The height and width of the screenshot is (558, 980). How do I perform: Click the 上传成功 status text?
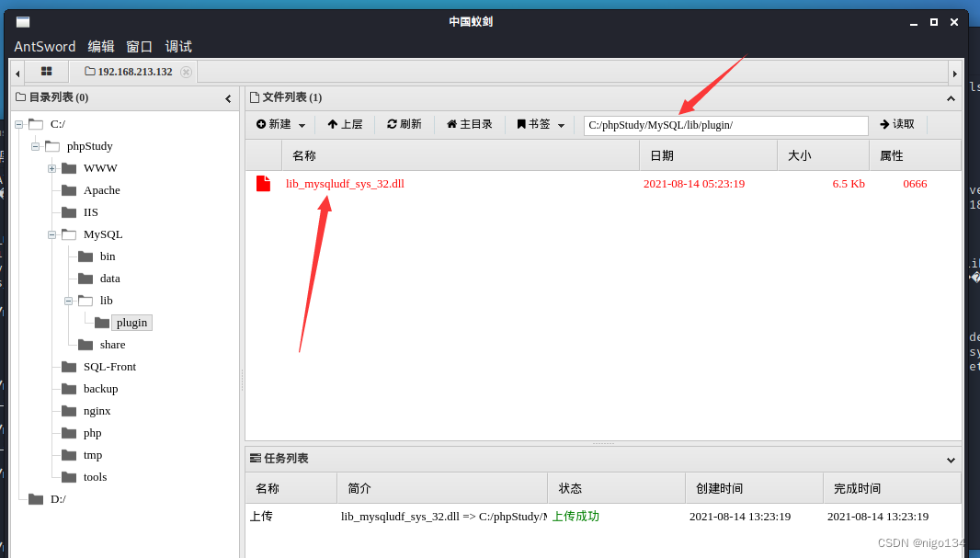coord(575,517)
